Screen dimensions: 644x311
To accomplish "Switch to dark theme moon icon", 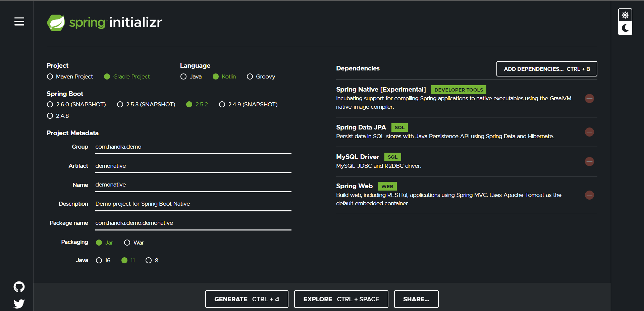I will pyautogui.click(x=625, y=28).
